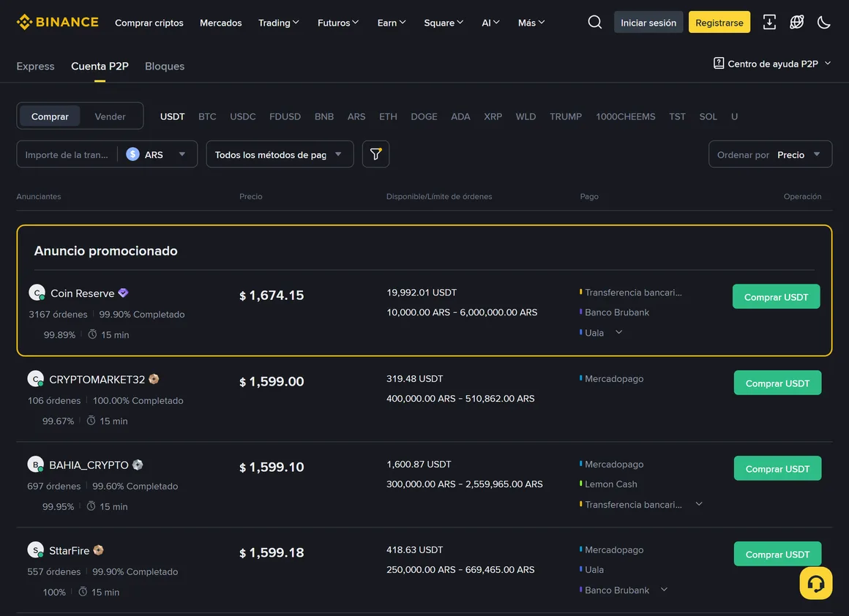Toggle dark mode moon icon
Viewport: 849px width, 616px height.
coord(823,22)
